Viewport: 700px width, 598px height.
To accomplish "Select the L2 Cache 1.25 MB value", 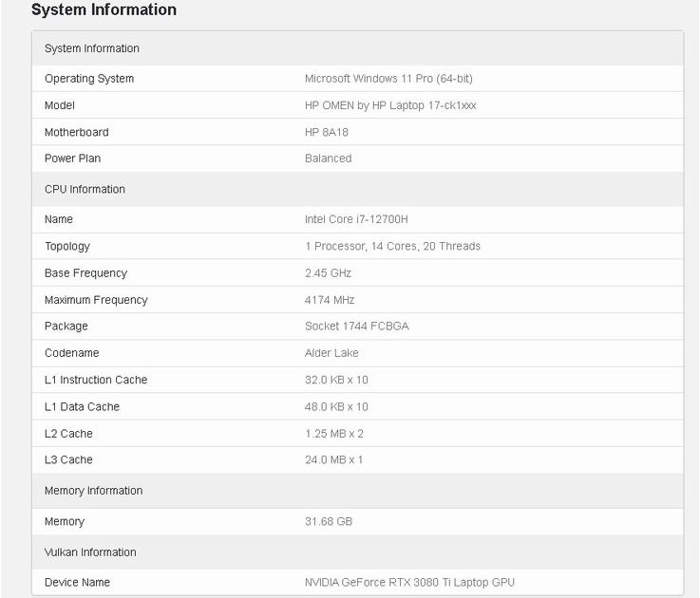I will point(334,434).
